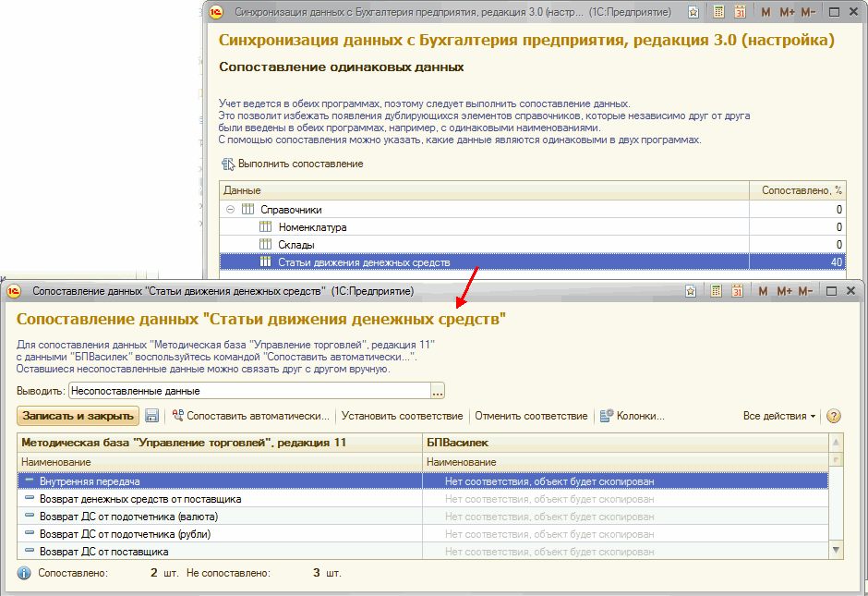
Task: Click the favorites star icon in the data mapping window
Action: (x=691, y=291)
